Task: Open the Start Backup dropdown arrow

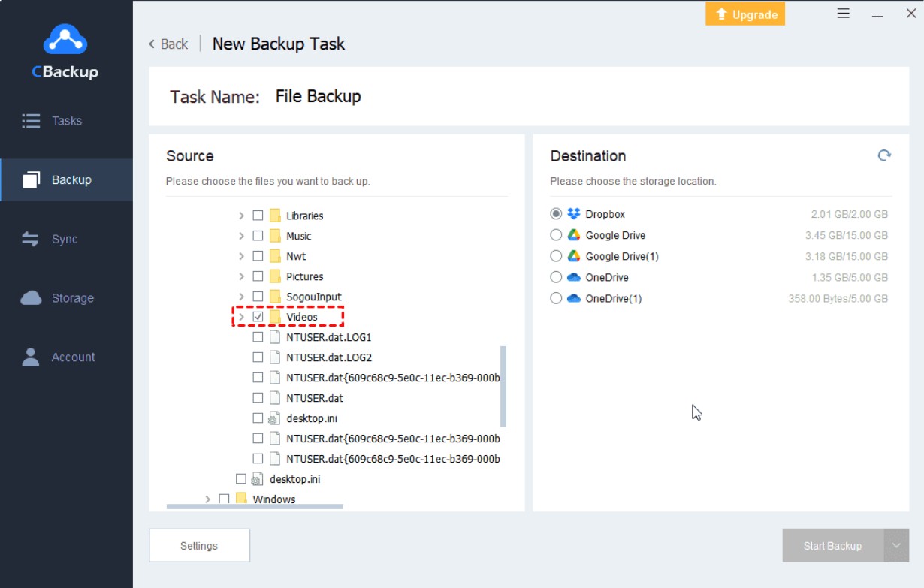Action: tap(896, 546)
